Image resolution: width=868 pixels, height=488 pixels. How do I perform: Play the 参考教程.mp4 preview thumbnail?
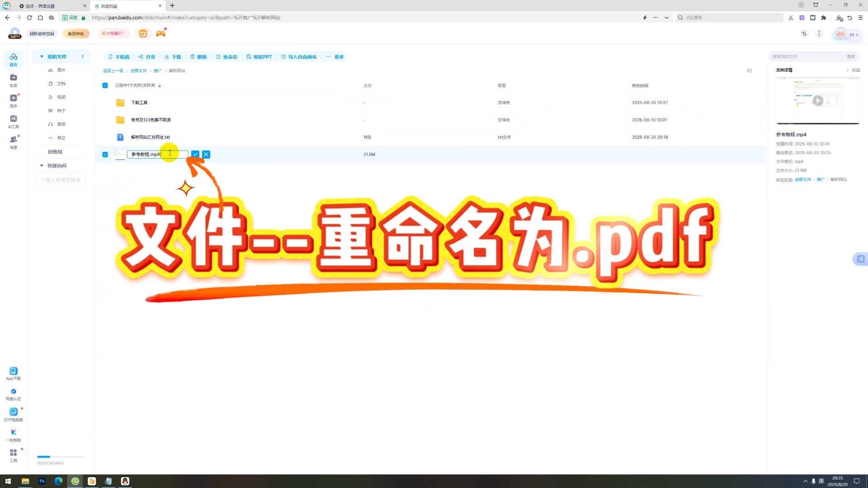(x=818, y=101)
